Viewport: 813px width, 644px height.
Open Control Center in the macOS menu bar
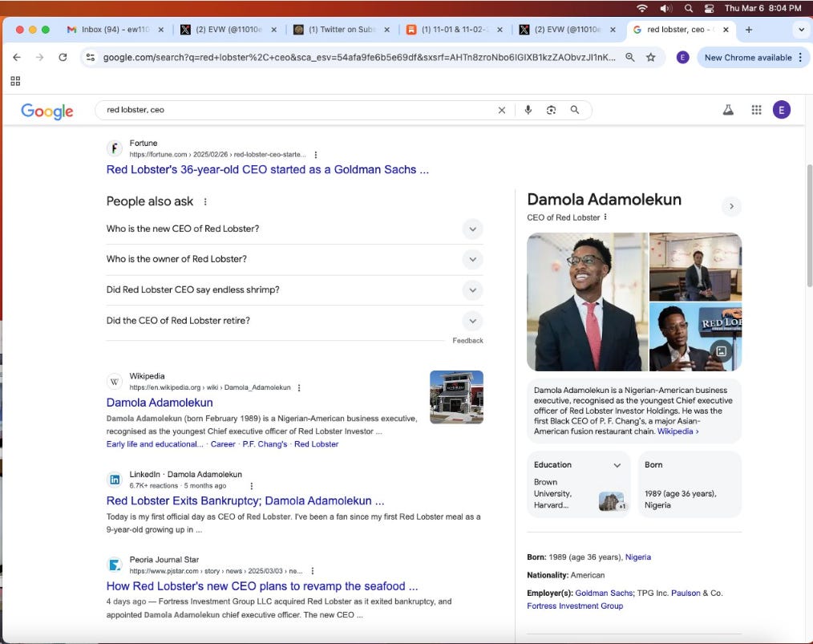pyautogui.click(x=709, y=8)
